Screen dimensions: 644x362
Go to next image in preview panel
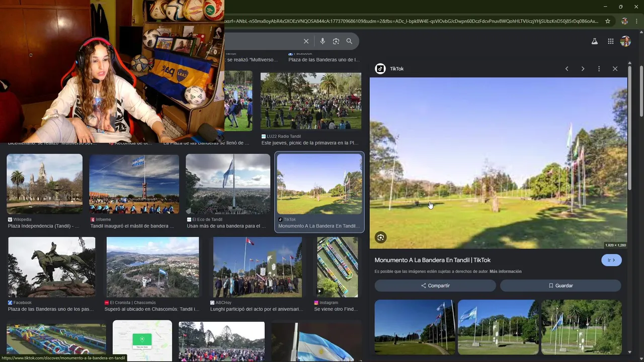tap(583, 69)
